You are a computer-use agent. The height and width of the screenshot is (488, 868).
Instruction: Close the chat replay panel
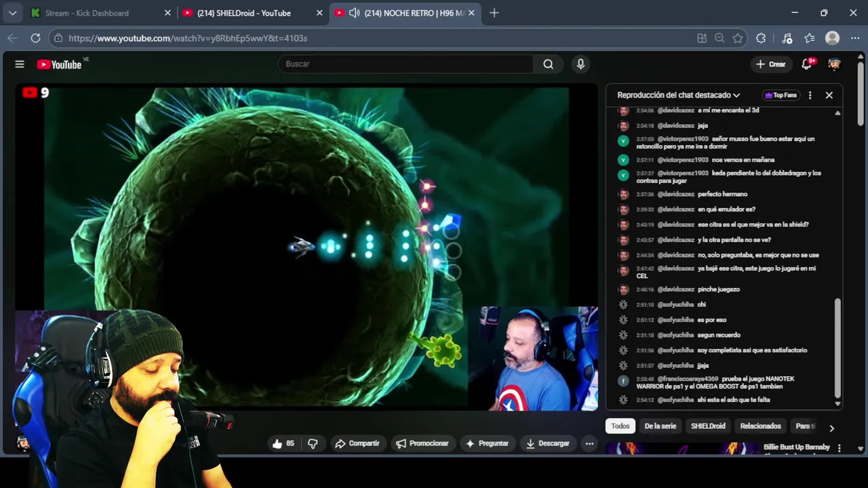(829, 95)
